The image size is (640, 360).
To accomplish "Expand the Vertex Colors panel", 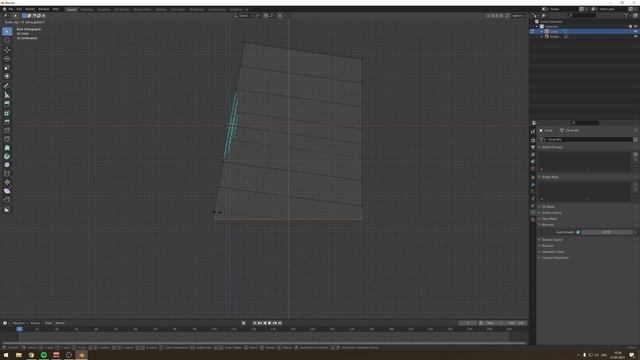I will (x=551, y=213).
